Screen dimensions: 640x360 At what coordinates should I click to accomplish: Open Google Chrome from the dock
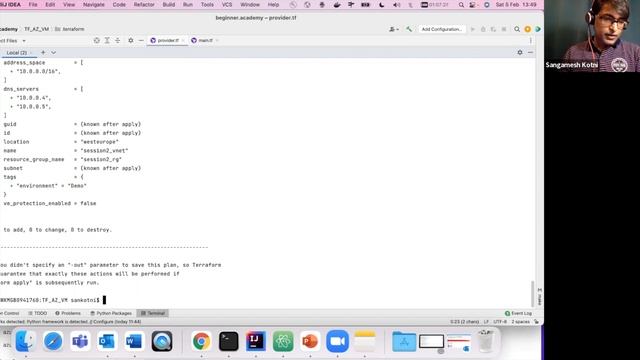tap(201, 341)
